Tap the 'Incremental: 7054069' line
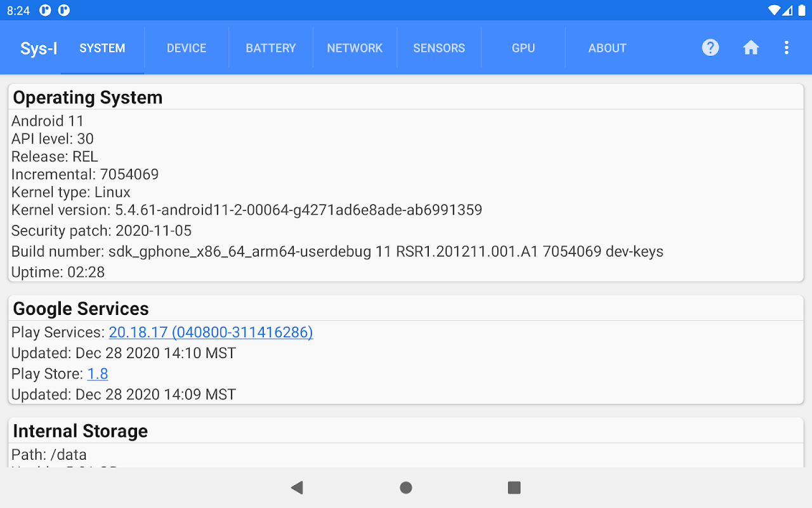This screenshot has width=812, height=508. (x=85, y=174)
